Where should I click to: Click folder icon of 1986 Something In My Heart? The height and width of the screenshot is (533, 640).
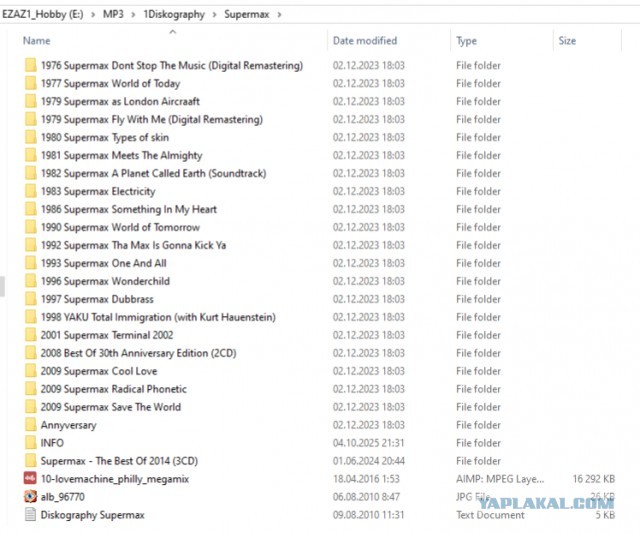31,209
